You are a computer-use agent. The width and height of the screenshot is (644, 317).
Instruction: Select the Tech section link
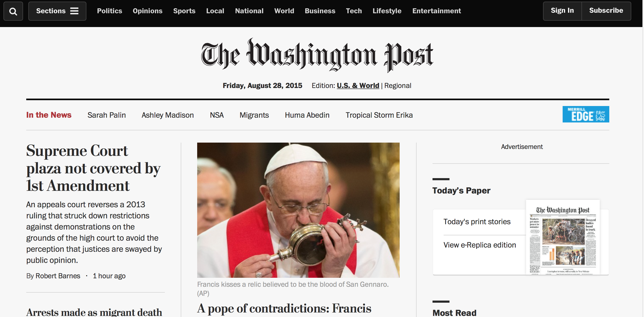pyautogui.click(x=354, y=11)
